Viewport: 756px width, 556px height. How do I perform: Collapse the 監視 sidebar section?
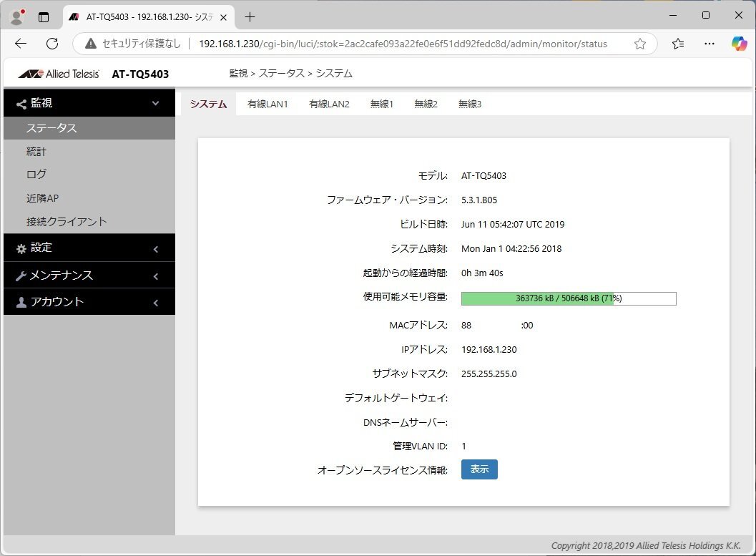point(89,103)
